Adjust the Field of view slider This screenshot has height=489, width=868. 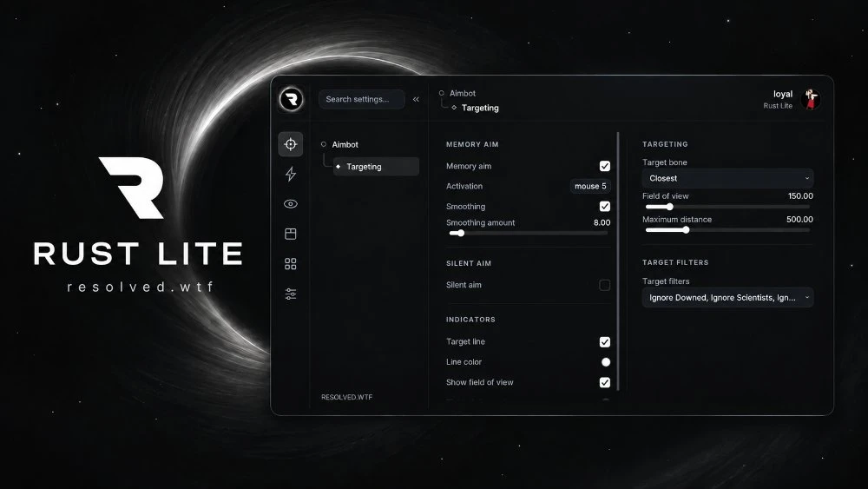[x=728, y=207]
